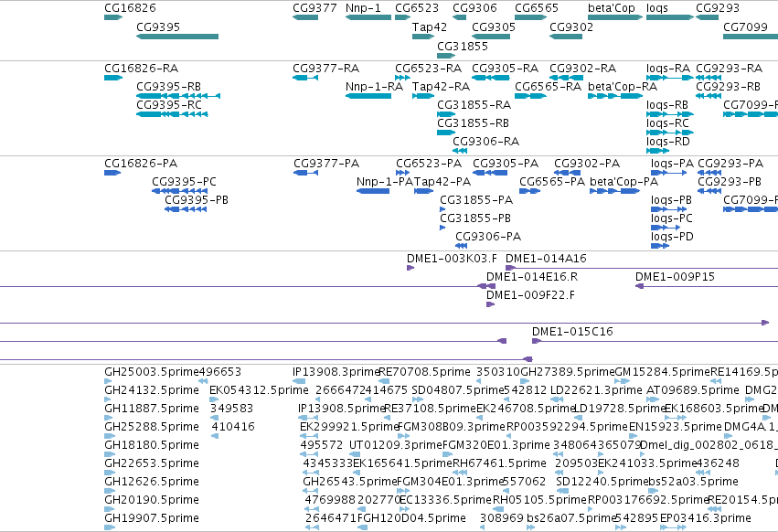This screenshot has width=778, height=532.
Task: Select transcript CG16826-RA
Action: (x=142, y=68)
